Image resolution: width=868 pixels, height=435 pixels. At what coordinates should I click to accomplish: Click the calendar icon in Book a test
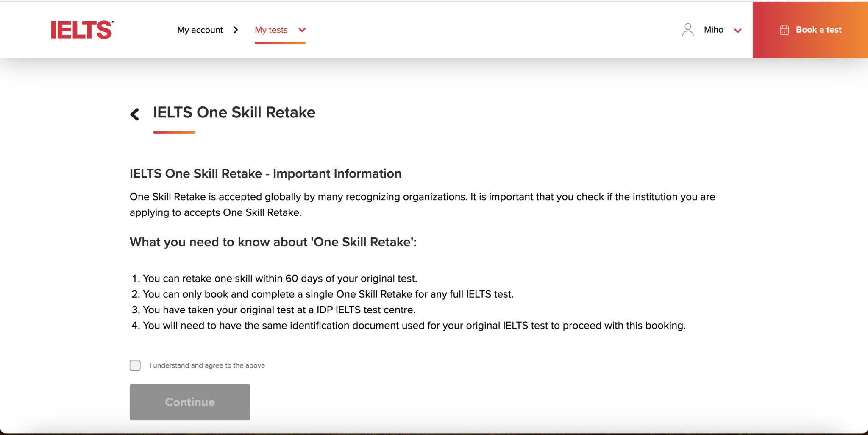tap(785, 29)
